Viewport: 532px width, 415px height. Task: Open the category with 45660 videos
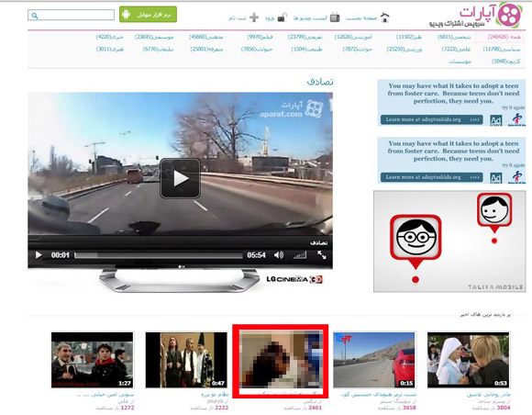[205, 37]
